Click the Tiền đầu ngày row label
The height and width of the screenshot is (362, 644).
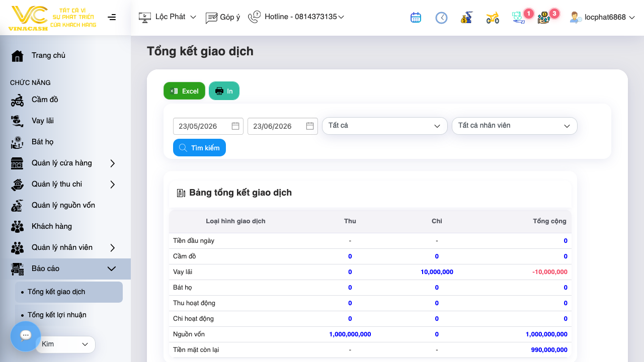coord(194,241)
